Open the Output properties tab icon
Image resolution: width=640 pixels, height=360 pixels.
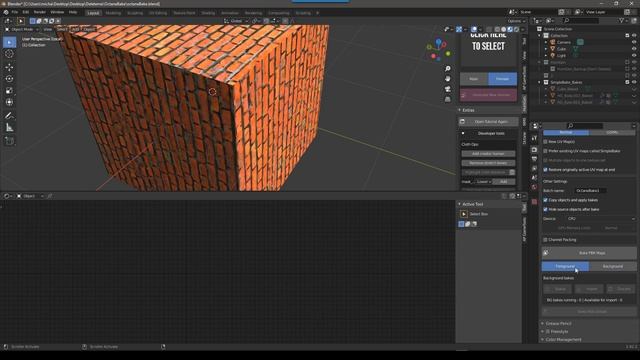click(x=534, y=159)
